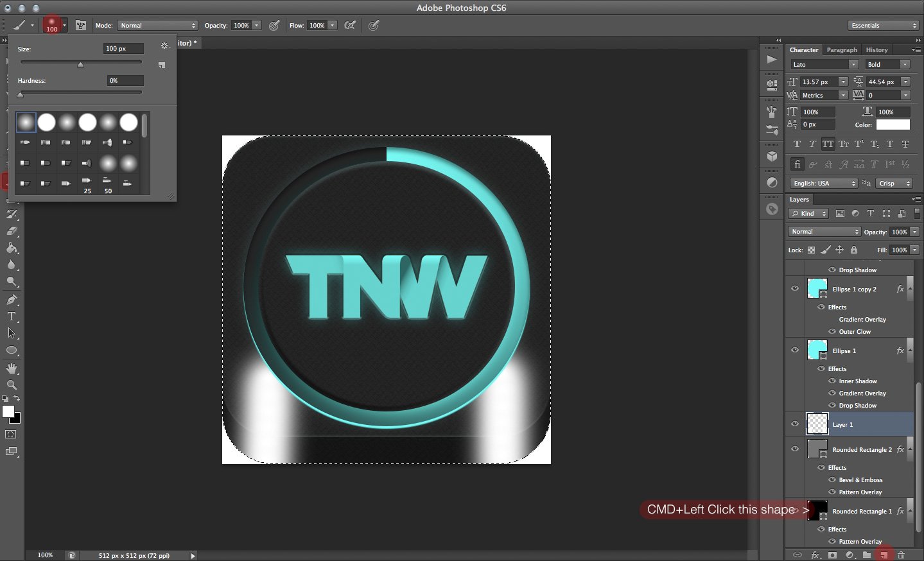924x561 pixels.
Task: Open the Actions panel play icon
Action: 772,60
